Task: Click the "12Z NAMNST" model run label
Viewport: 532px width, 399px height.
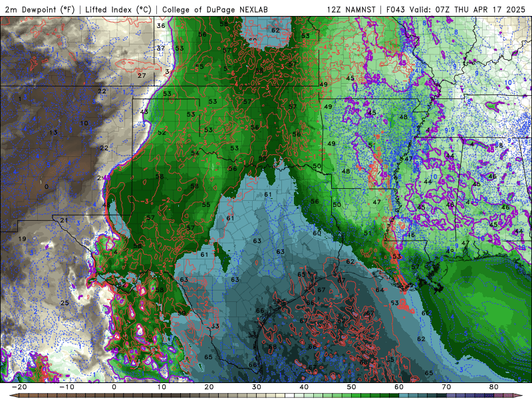Action: pos(351,9)
